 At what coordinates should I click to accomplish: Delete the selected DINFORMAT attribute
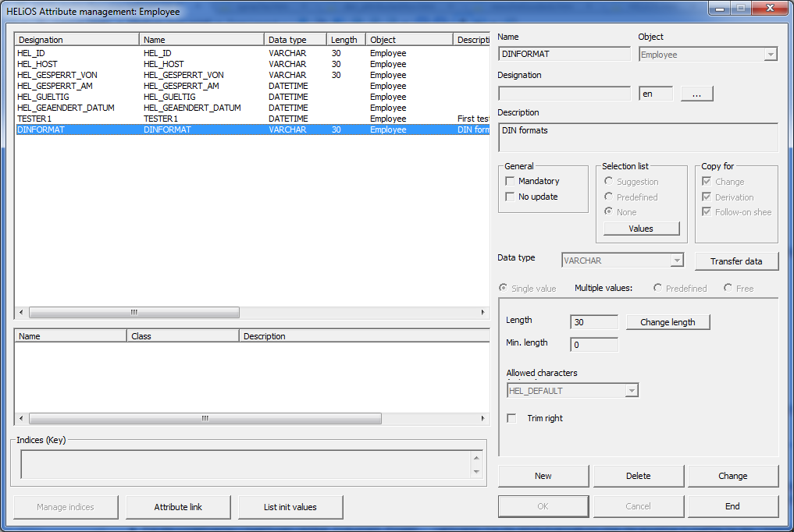(x=638, y=476)
